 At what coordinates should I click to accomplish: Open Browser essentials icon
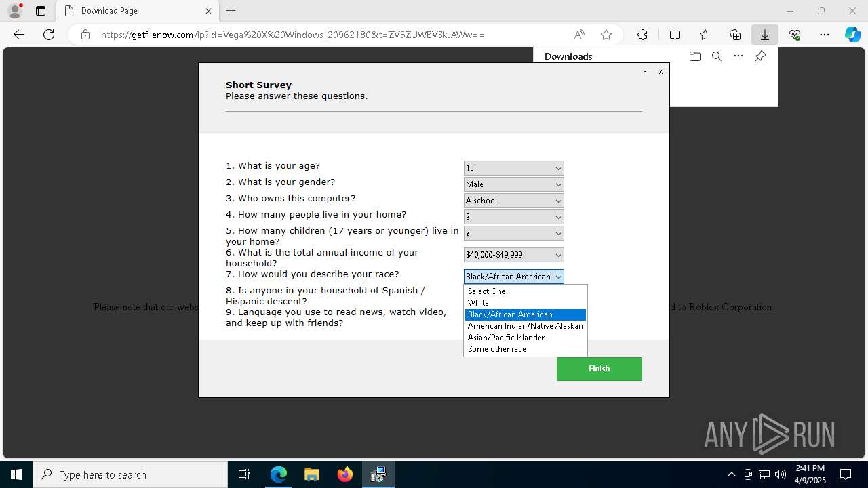[795, 35]
